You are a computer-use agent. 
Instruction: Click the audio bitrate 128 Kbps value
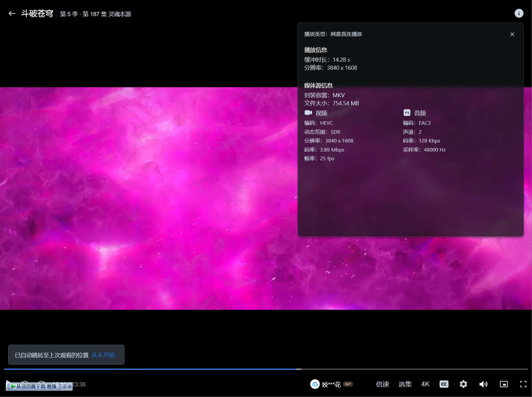point(429,141)
